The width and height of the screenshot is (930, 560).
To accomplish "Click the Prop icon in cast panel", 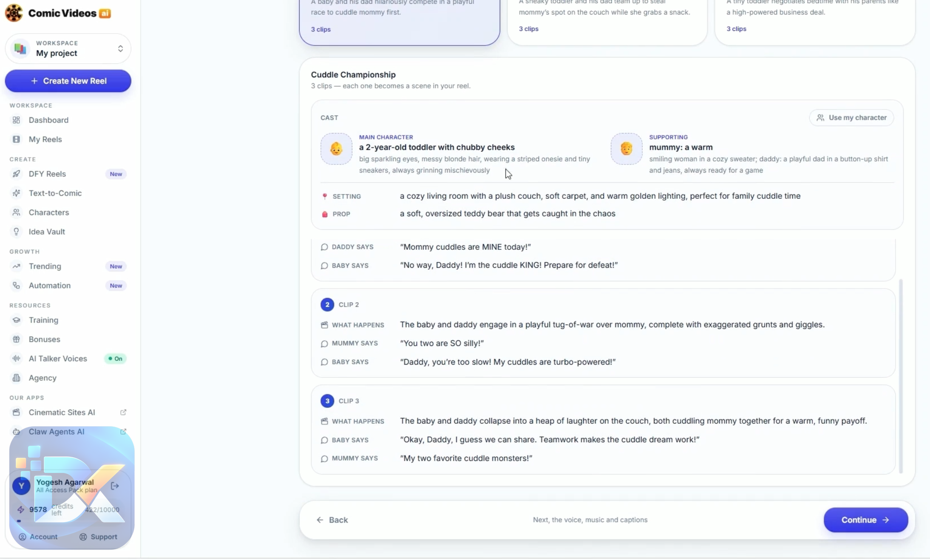I will (325, 214).
